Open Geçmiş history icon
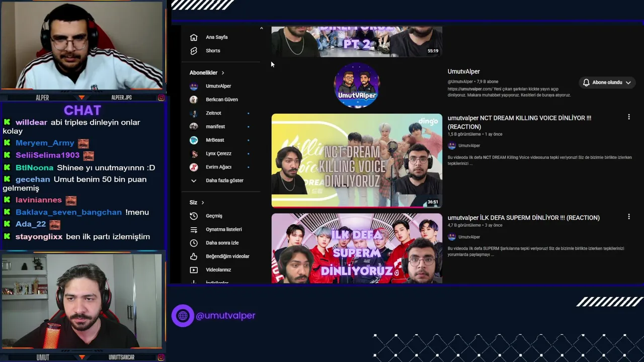 pos(194,216)
